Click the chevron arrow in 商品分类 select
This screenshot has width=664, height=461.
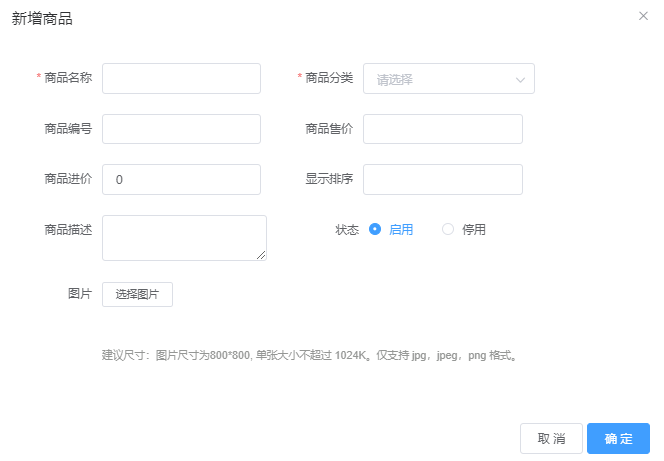tap(520, 79)
